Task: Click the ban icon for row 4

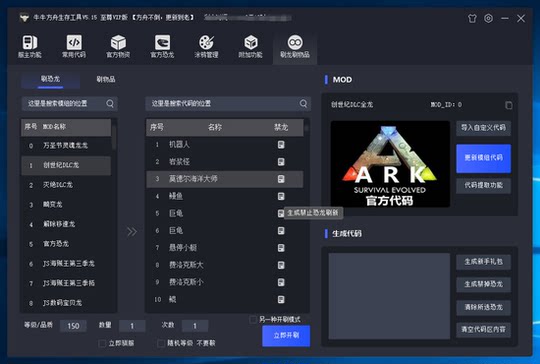Action: point(281,196)
